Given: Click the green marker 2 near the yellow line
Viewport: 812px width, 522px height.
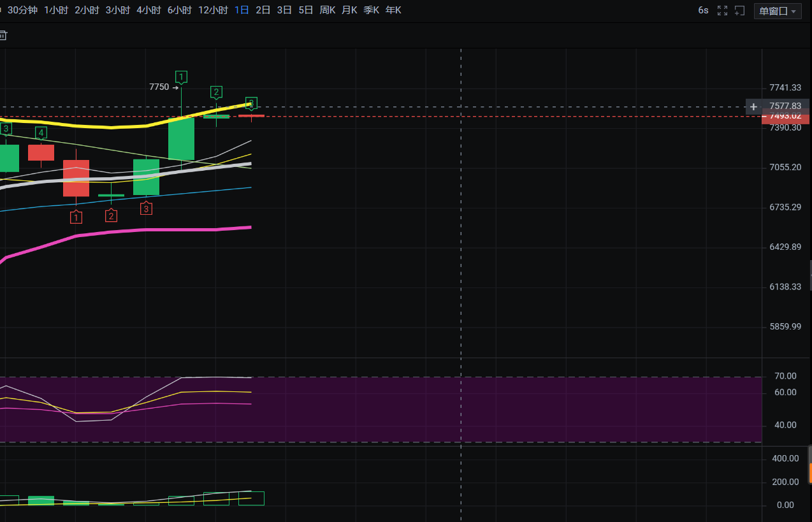Looking at the screenshot, I should (x=216, y=92).
